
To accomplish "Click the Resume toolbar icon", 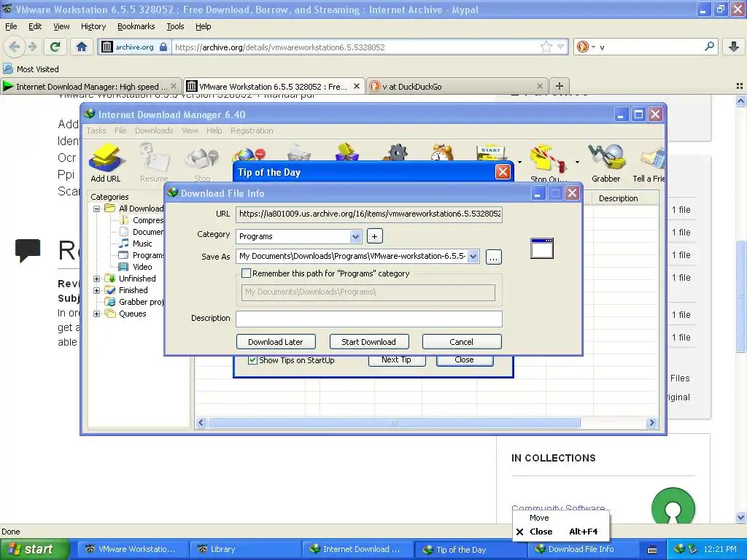I will (x=154, y=164).
